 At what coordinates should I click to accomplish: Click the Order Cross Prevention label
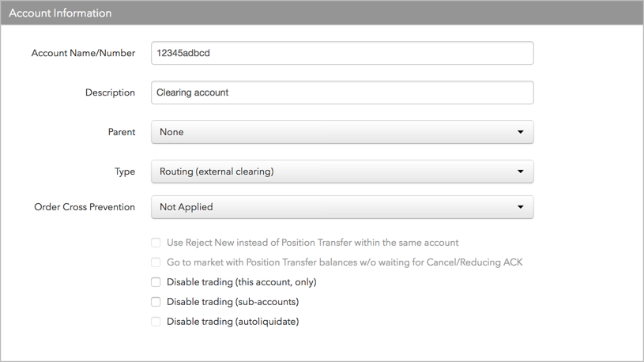point(85,206)
